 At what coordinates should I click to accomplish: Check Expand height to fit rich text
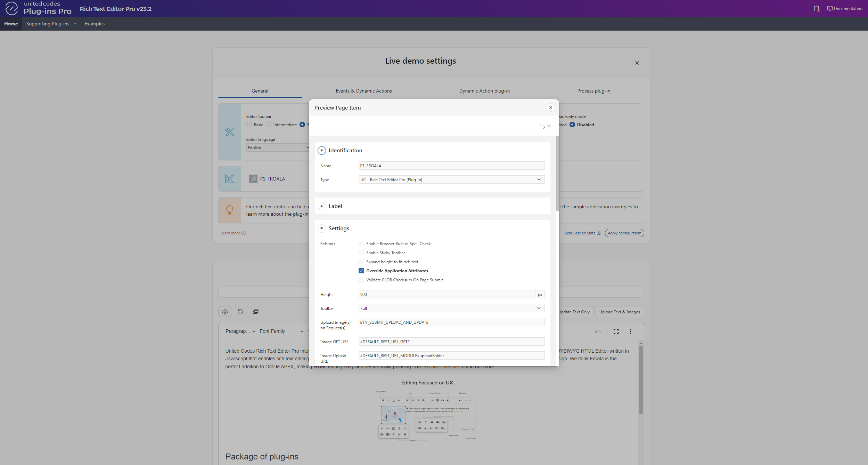[361, 262]
